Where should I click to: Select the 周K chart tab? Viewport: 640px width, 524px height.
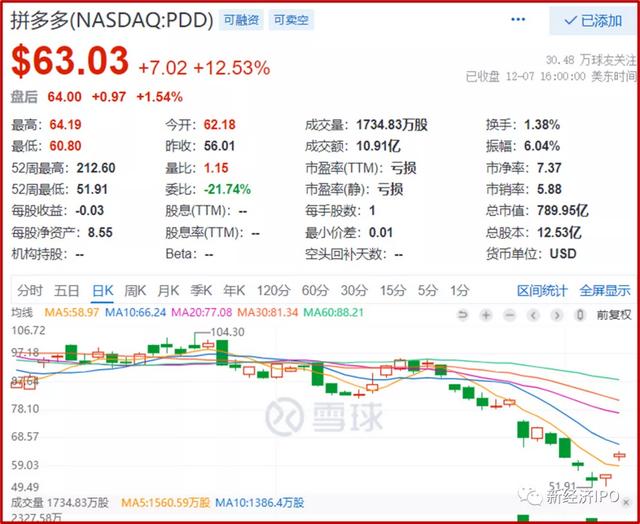tap(135, 291)
